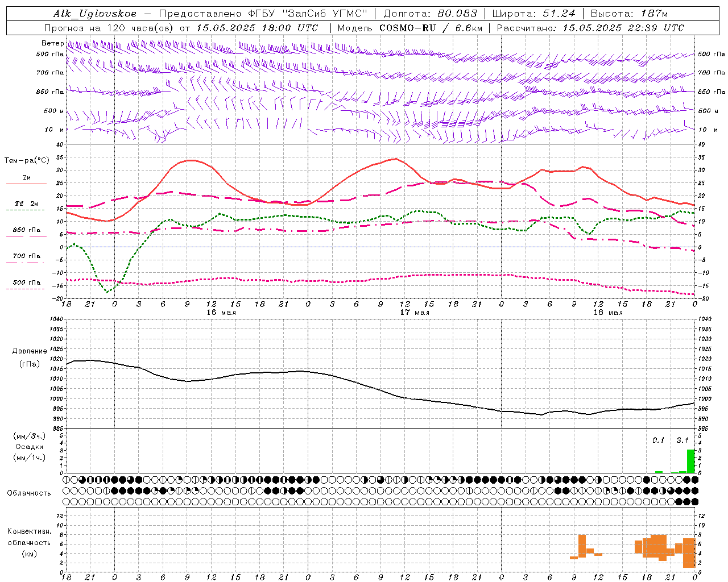Click the solid red '2м' legend line
The width and height of the screenshot is (728, 582).
tap(26, 184)
